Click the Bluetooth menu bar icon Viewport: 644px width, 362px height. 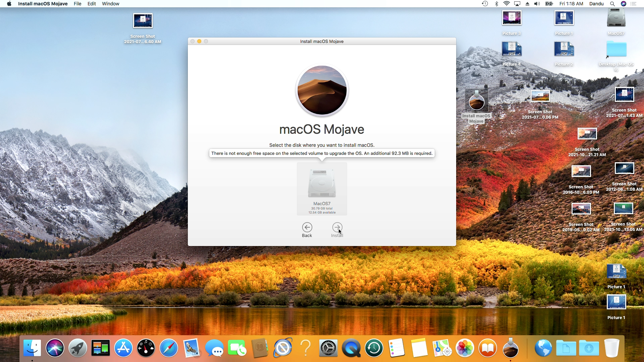496,4
